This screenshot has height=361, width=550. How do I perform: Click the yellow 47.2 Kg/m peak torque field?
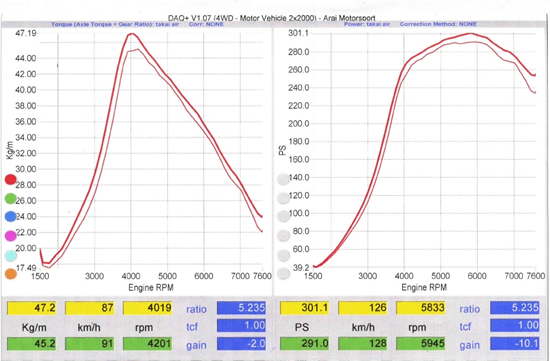(x=32, y=308)
